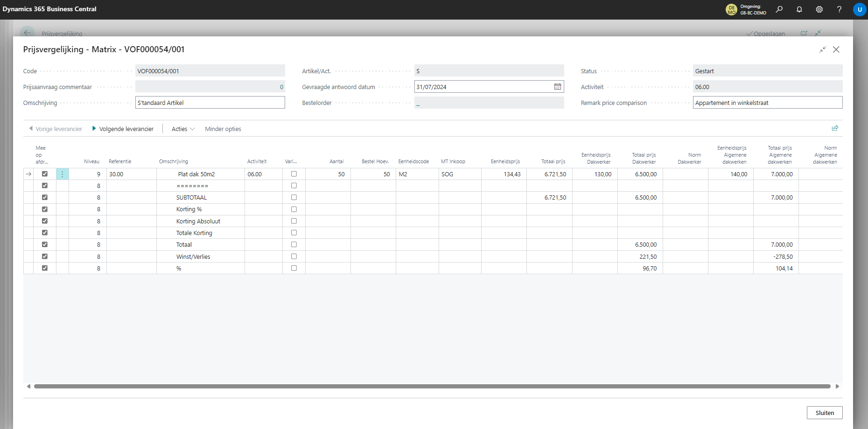Collapse background page with shrink icon
This screenshot has height=429, width=868.
pyautogui.click(x=818, y=33)
